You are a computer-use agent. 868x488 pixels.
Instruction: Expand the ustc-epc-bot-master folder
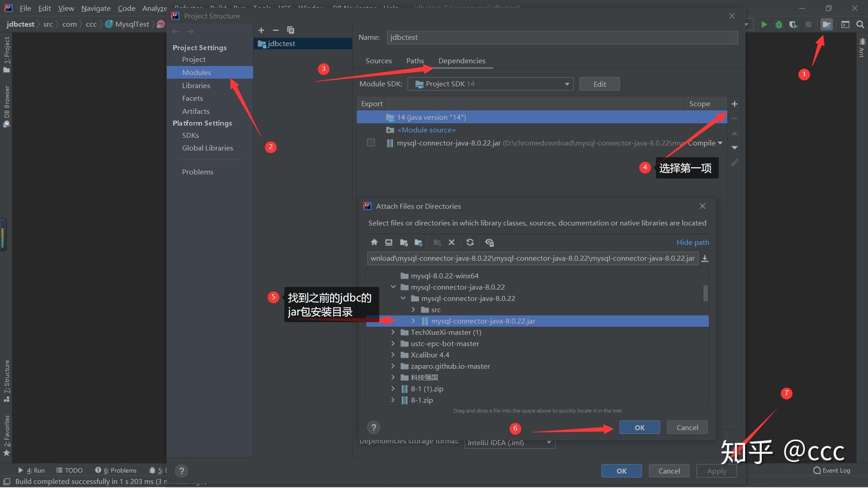tap(393, 343)
